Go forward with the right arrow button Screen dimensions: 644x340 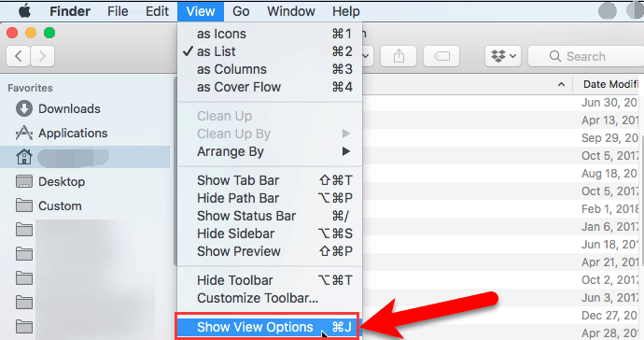pyautogui.click(x=42, y=56)
